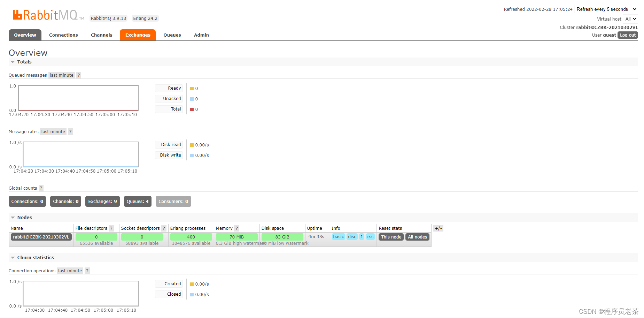Image resolution: width=644 pixels, height=318 pixels.
Task: Open help for Socket descriptors
Action: 164,228
